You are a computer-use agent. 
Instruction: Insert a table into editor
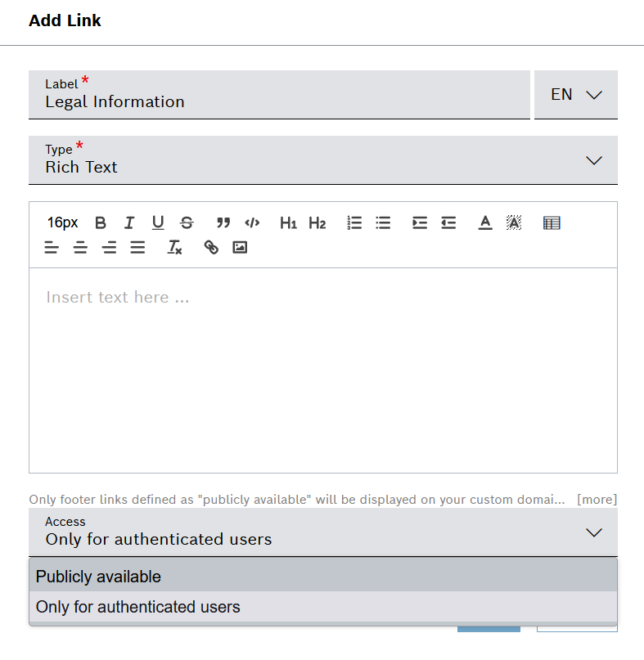[x=552, y=222]
